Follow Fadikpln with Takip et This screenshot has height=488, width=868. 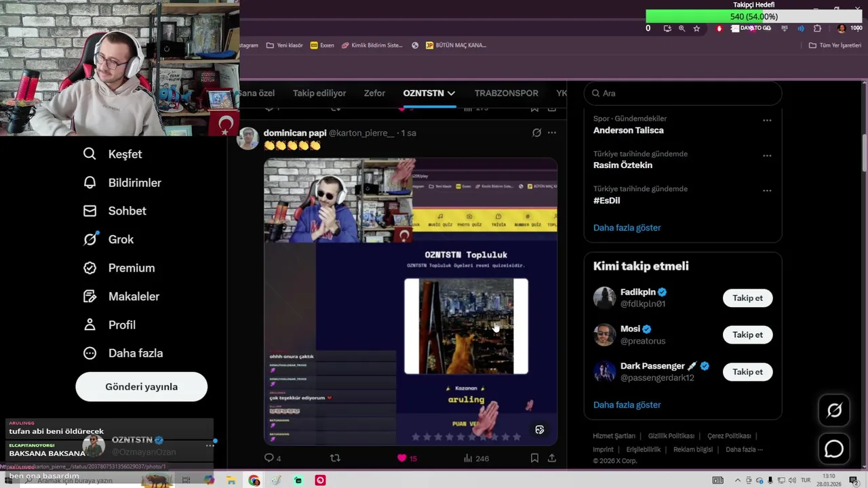[x=747, y=298]
